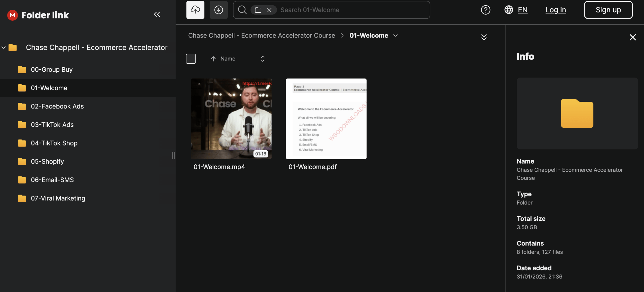This screenshot has width=644, height=292.
Task: Open the 01-Welcome.mp4 video thumbnail
Action: 231,119
